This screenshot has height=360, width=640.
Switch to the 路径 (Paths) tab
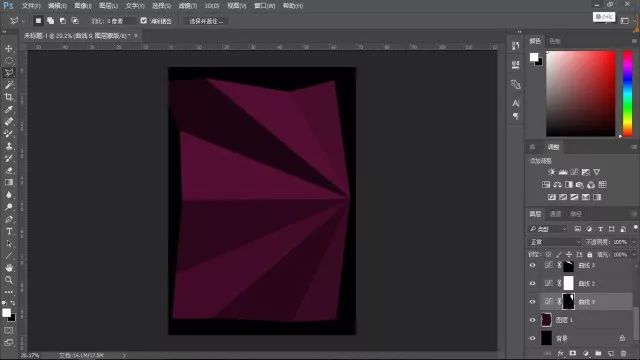point(576,214)
